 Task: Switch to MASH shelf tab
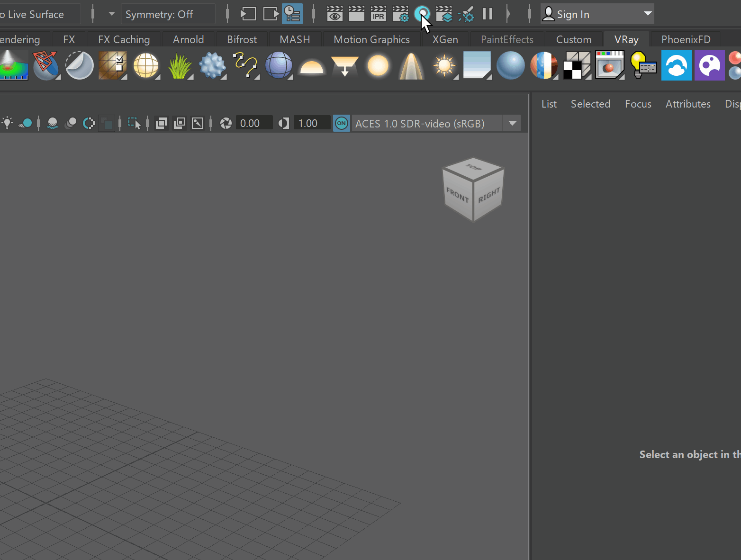[295, 40]
